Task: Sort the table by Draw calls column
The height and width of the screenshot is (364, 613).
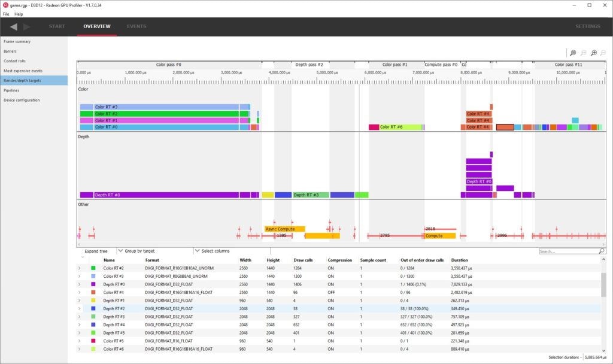Action: tap(302, 260)
